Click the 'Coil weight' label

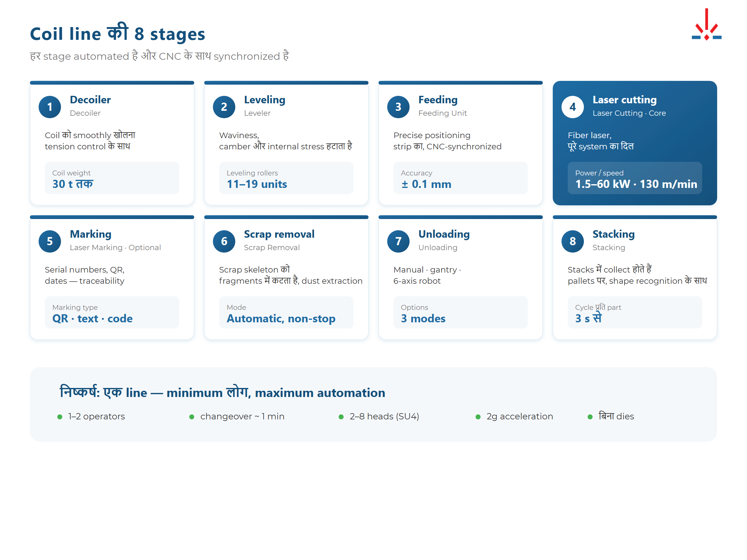[71, 173]
